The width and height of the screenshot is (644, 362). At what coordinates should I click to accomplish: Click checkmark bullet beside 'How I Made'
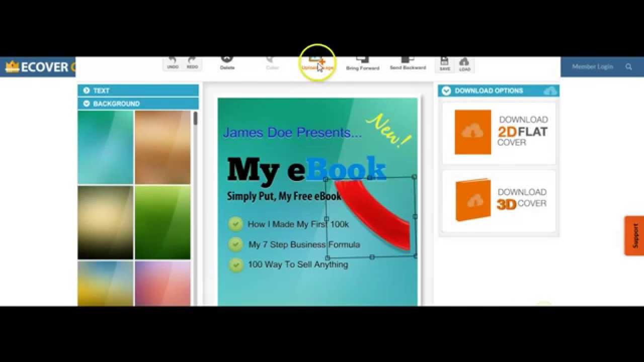235,224
